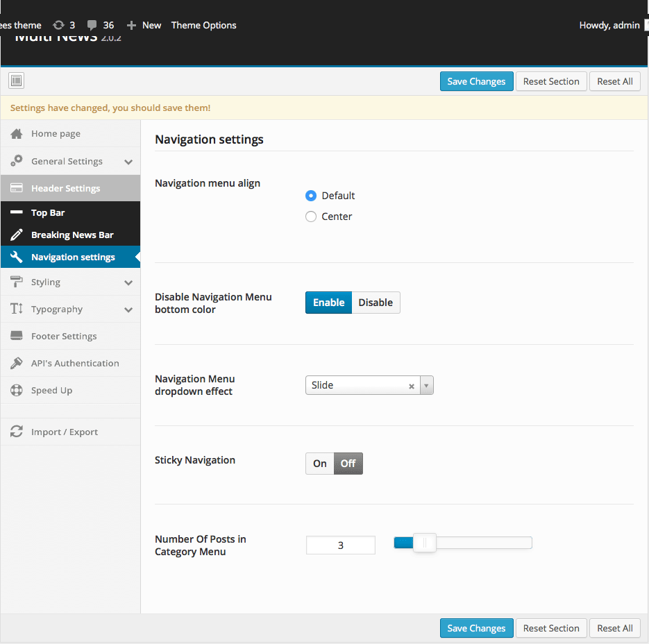Click the General Settings gears icon
This screenshot has width=649, height=644.
(x=17, y=161)
